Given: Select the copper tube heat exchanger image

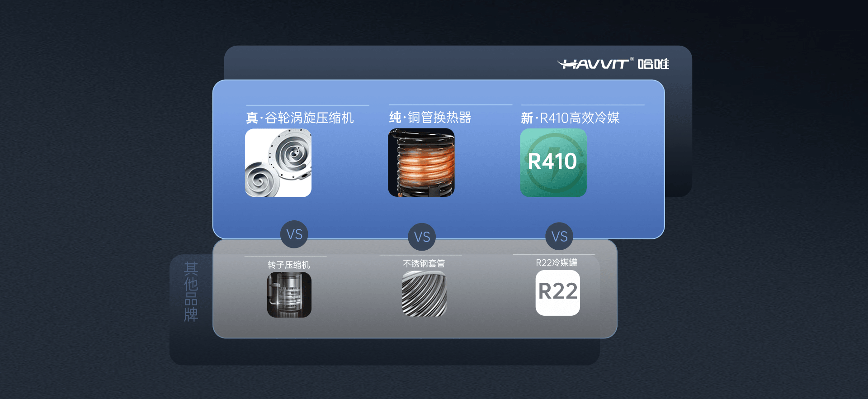Looking at the screenshot, I should point(421,162).
